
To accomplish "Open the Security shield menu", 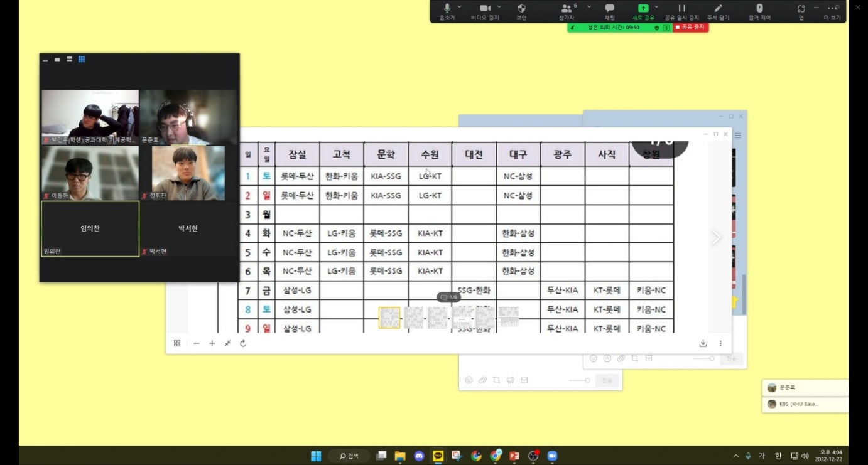I will [x=521, y=11].
